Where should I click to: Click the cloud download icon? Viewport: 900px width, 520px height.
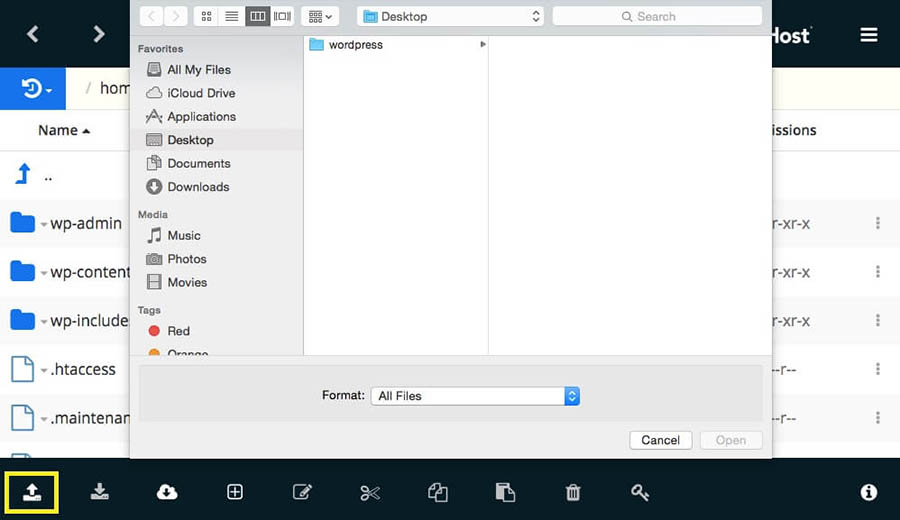coord(167,492)
